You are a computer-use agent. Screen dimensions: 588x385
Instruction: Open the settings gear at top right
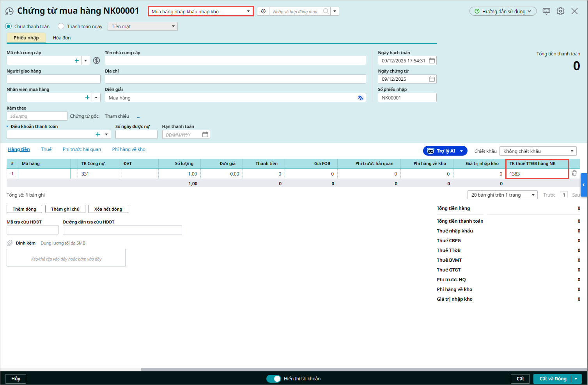[x=560, y=11]
